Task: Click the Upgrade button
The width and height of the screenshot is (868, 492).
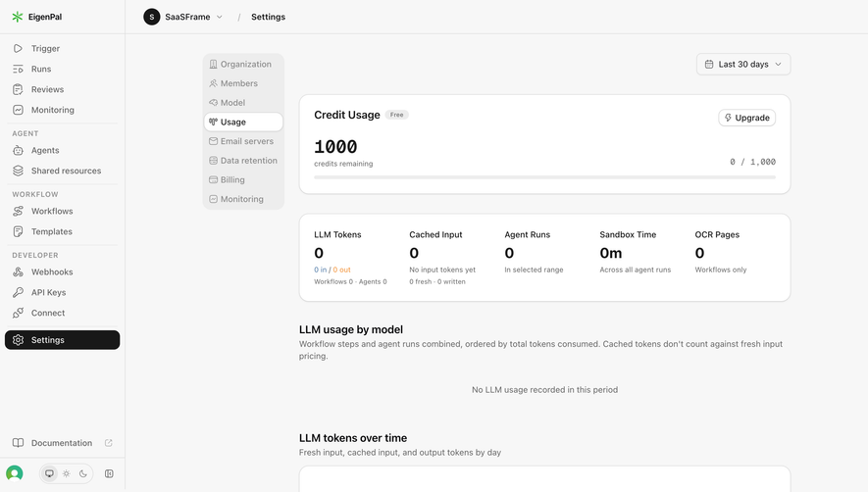Action: 746,118
